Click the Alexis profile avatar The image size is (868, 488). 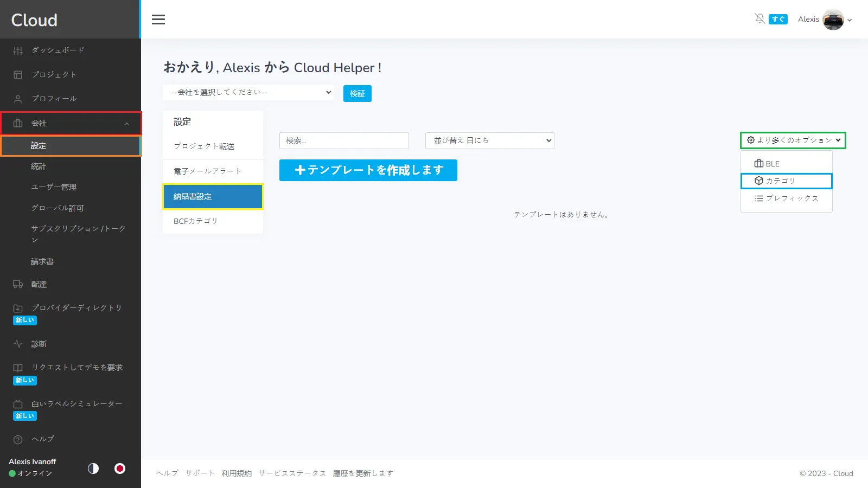click(x=833, y=20)
